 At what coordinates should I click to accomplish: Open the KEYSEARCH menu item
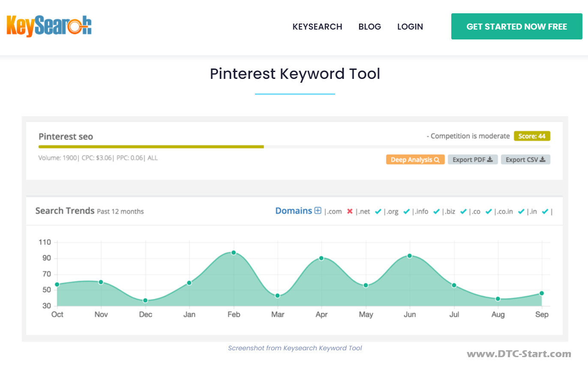point(317,27)
